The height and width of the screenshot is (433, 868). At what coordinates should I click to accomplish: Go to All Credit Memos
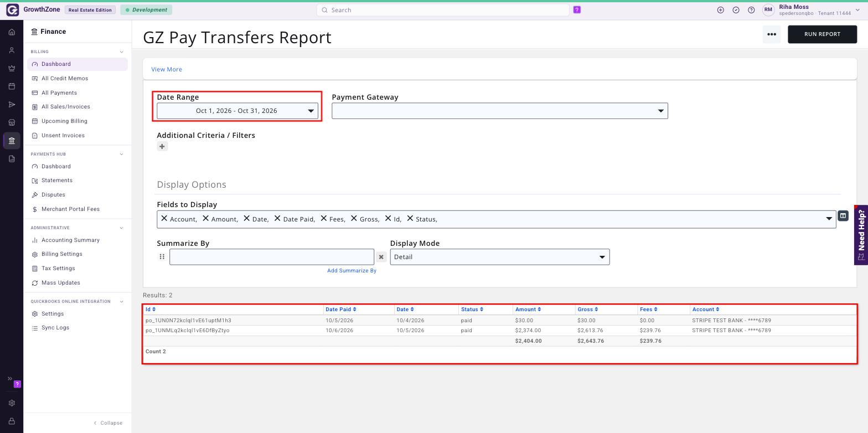point(65,79)
